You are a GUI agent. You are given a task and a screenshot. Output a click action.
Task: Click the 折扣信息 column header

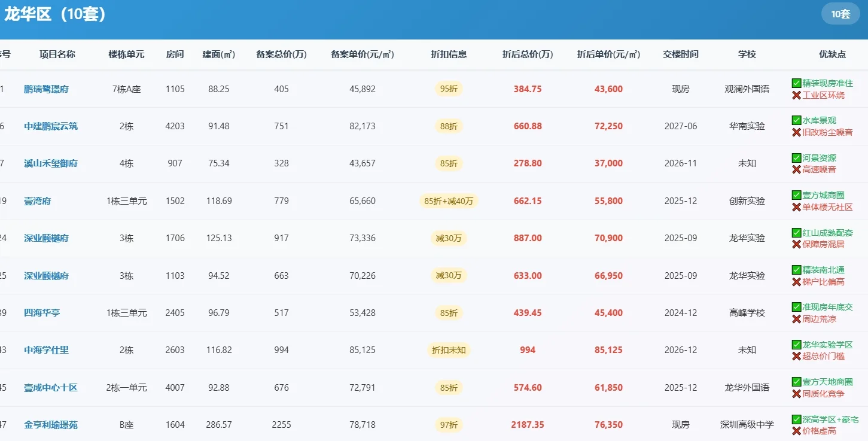pyautogui.click(x=449, y=54)
